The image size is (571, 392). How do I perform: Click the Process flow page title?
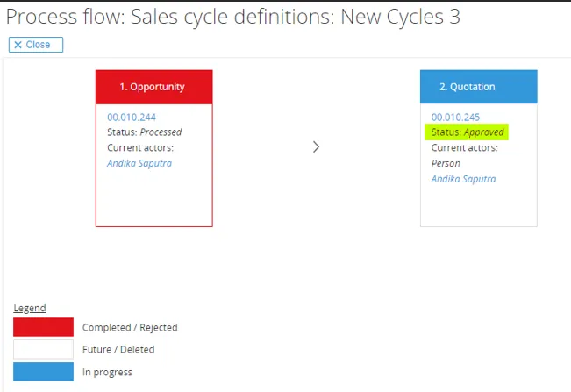pos(233,17)
